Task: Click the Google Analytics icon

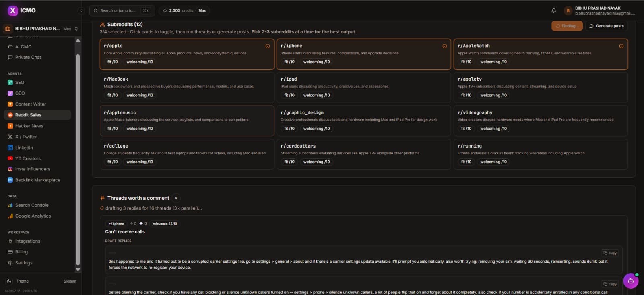Action: click(x=10, y=216)
